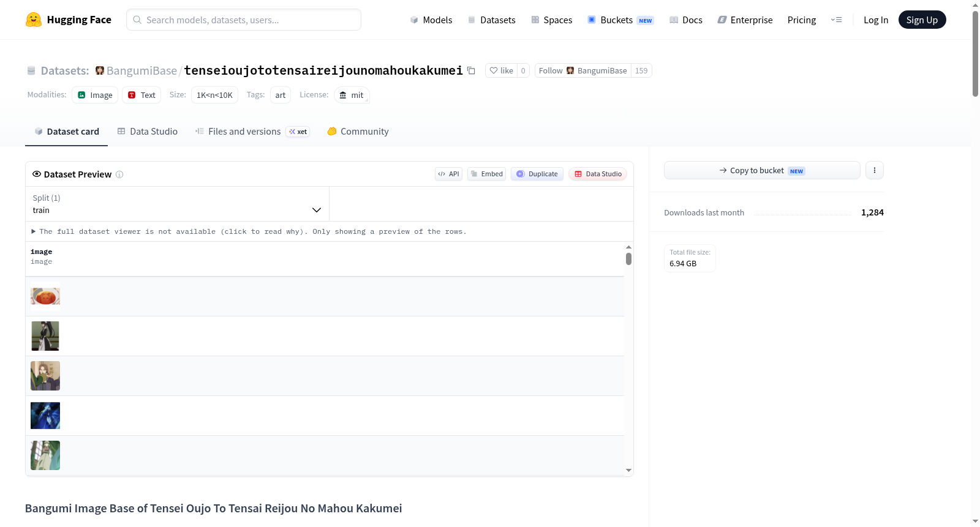Go to Spaces
Image resolution: width=980 pixels, height=527 pixels.
pyautogui.click(x=552, y=20)
